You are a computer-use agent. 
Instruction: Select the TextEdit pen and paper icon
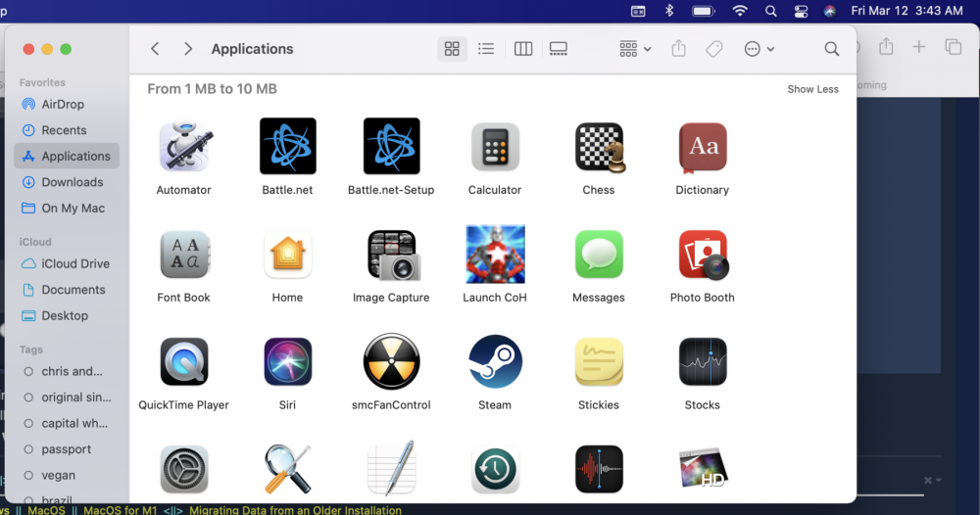pos(391,468)
